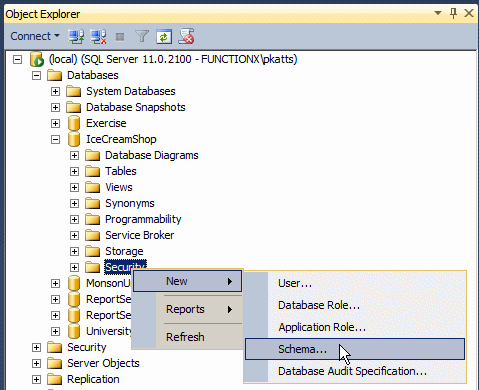The image size is (479, 390).
Task: Choose Database Audit Specification... from submenu
Action: pyautogui.click(x=355, y=371)
